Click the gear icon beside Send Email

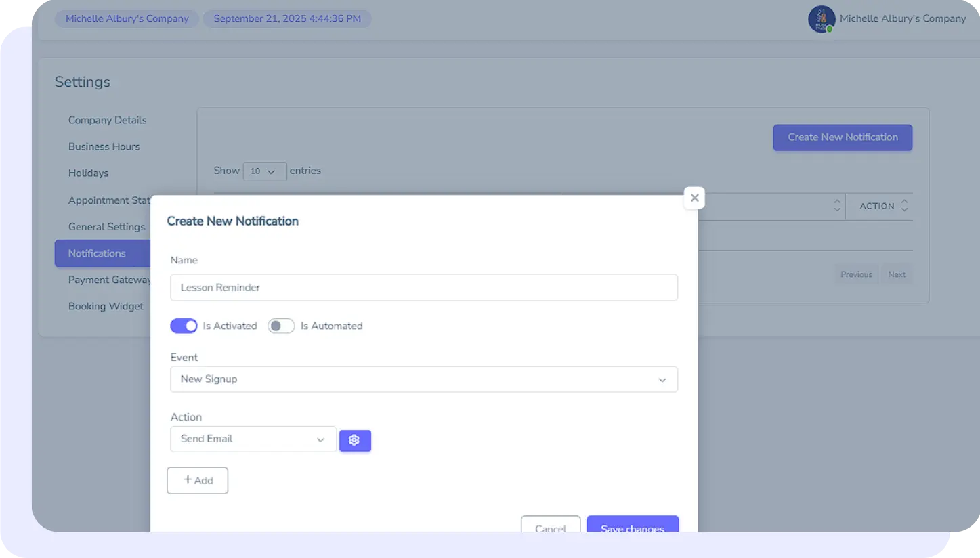(x=354, y=440)
